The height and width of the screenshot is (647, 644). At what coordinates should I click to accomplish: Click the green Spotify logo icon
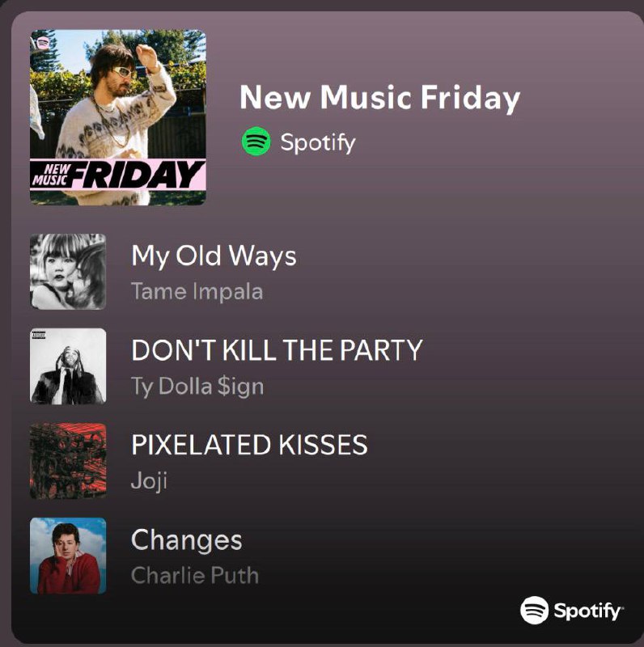256,141
